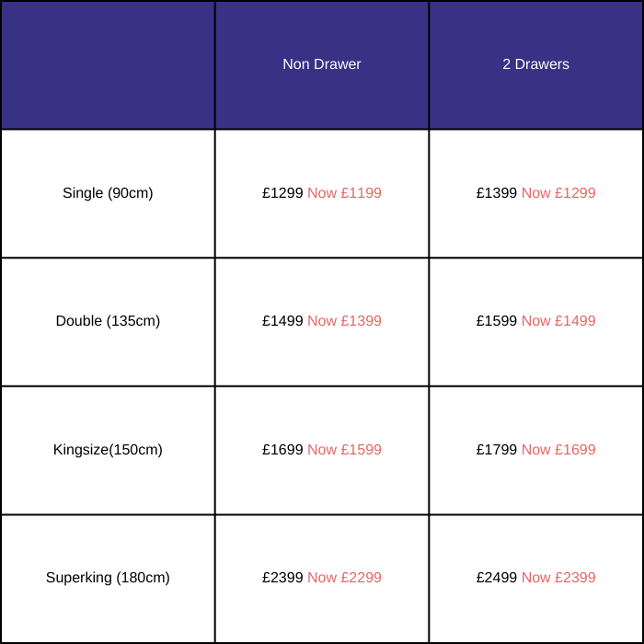The image size is (644, 644).
Task: Click the 2 Drawers column header
Action: tap(535, 64)
